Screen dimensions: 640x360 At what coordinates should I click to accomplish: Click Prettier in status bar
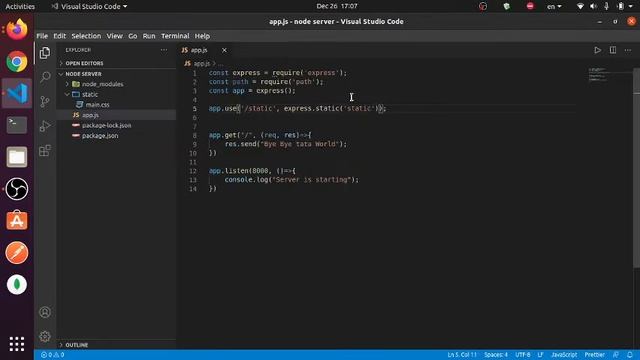click(595, 355)
